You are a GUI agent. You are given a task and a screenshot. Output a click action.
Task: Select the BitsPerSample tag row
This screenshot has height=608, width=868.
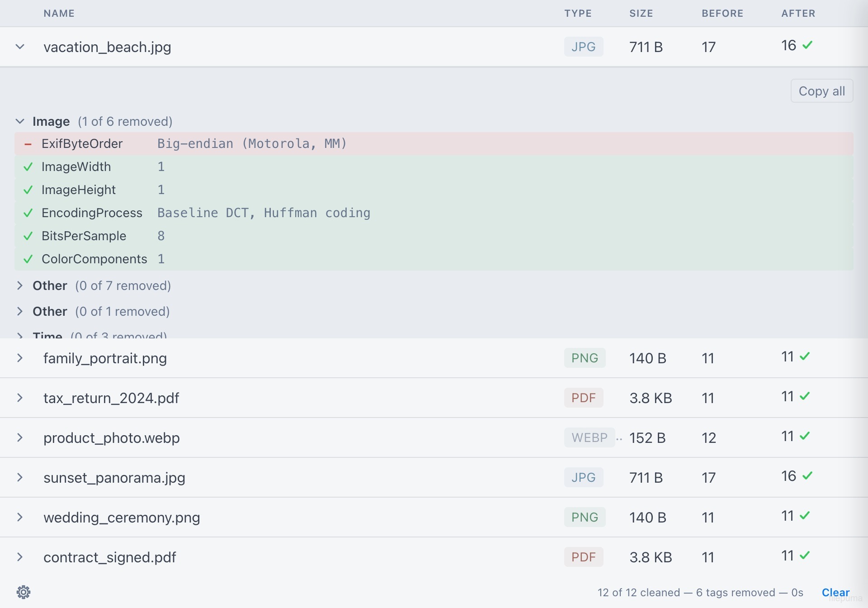[x=434, y=236]
